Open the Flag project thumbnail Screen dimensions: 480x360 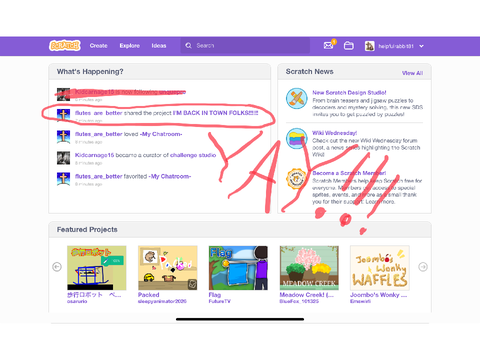238,268
